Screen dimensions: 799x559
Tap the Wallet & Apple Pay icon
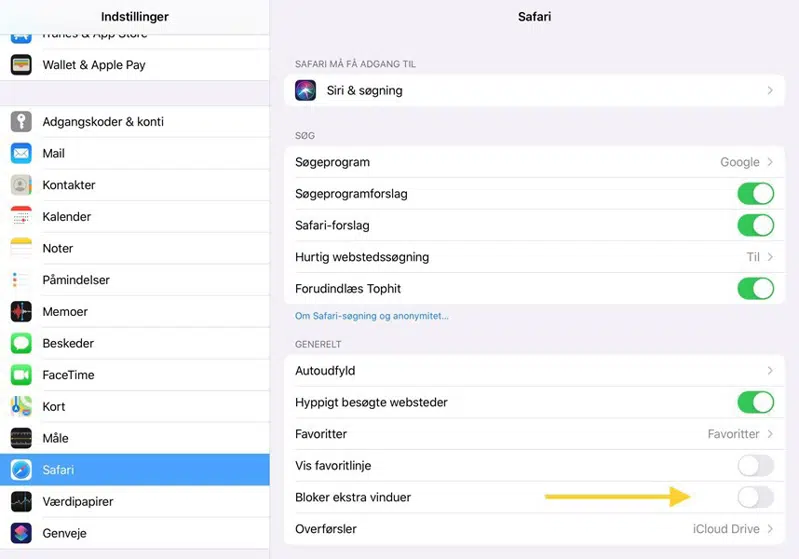tap(21, 65)
